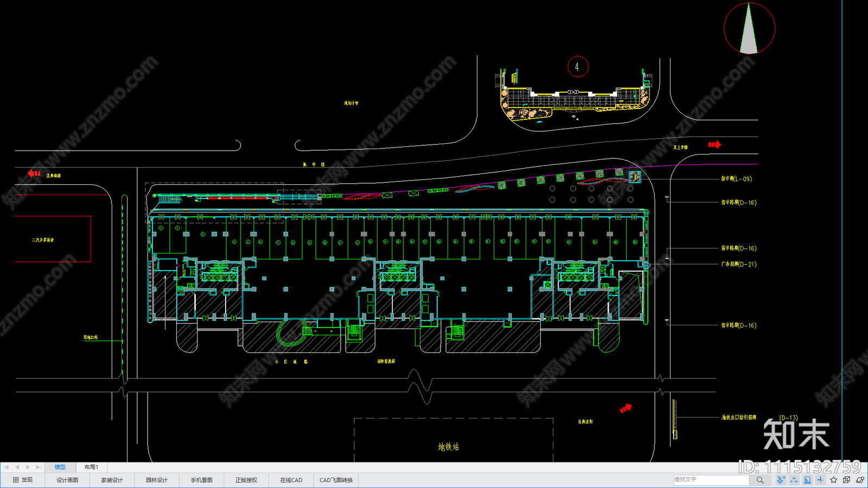Go to next layout tab arrow
The width and height of the screenshot is (868, 488).
pyautogui.click(x=28, y=467)
